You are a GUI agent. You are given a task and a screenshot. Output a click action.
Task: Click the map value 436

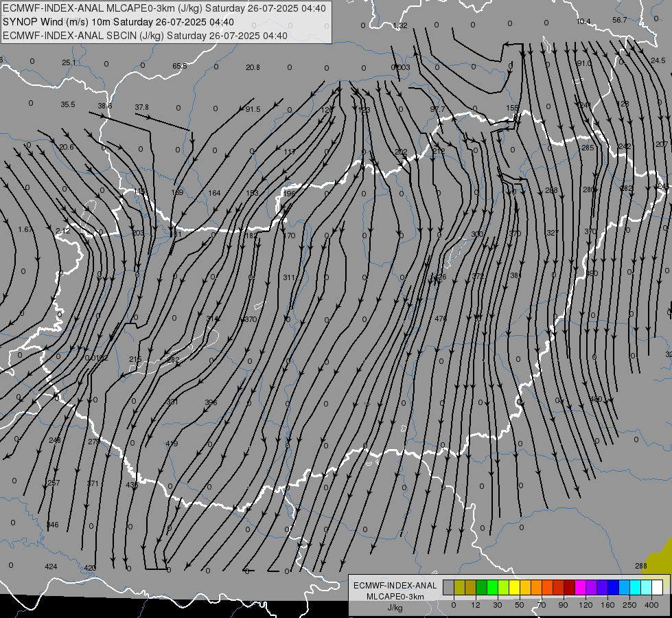(x=132, y=485)
